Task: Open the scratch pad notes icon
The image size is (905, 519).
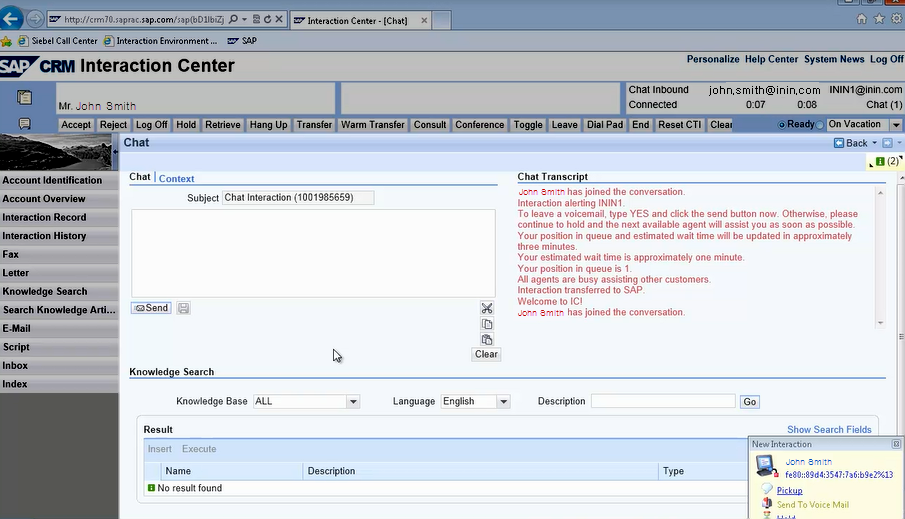Action: click(x=24, y=97)
